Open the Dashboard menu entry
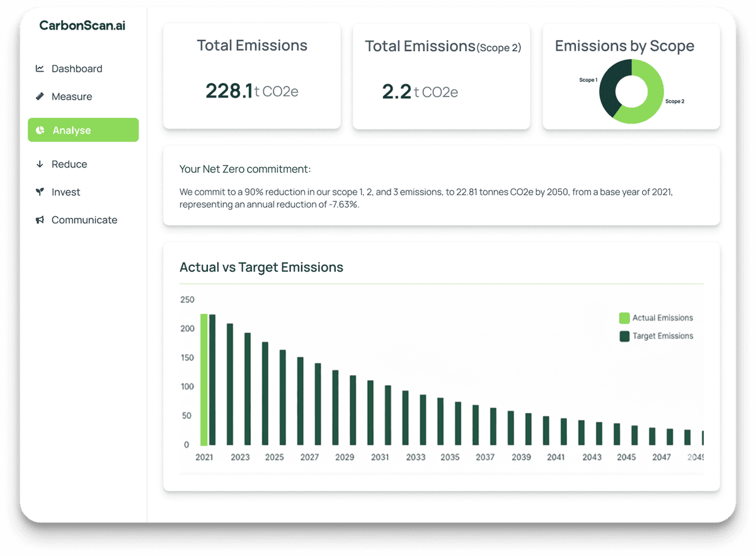Image resolution: width=756 pixels, height=556 pixels. coord(77,68)
